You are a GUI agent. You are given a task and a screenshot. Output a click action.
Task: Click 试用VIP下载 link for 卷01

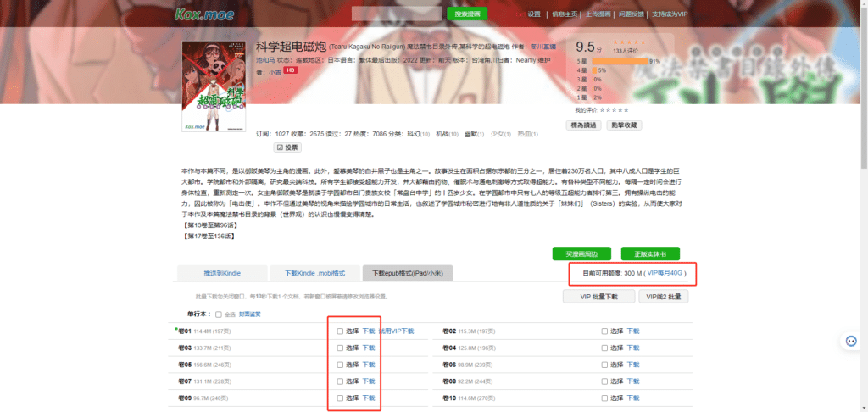point(397,331)
